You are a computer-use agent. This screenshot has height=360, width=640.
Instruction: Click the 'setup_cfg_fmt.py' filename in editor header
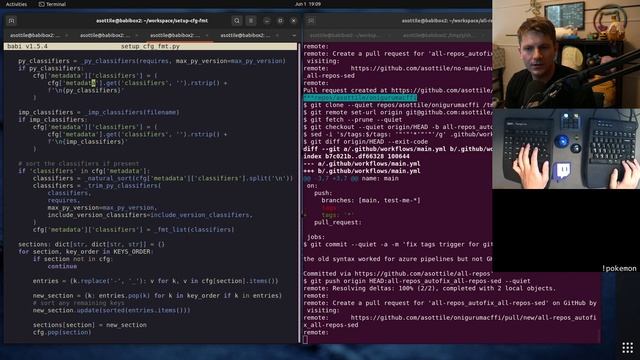pyautogui.click(x=150, y=47)
